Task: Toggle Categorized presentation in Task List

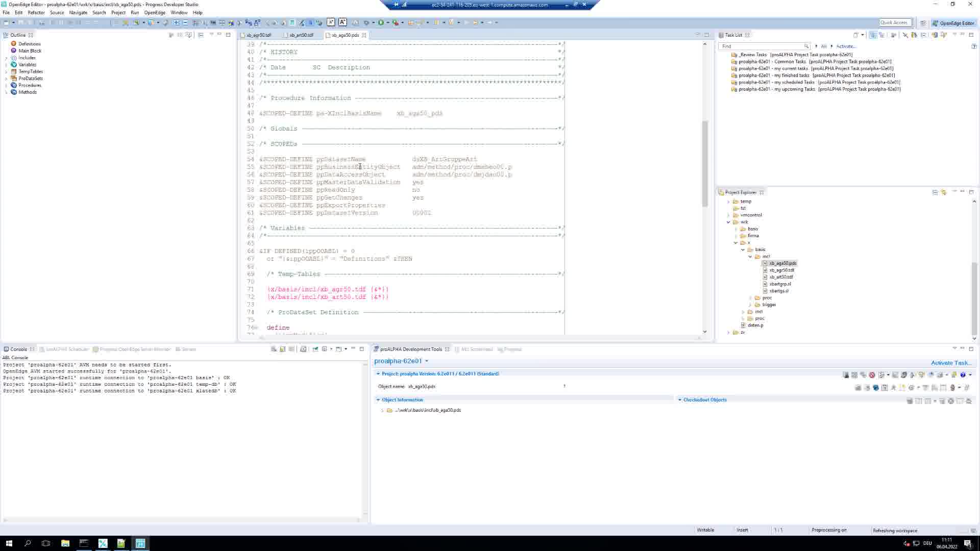Action: [873, 35]
